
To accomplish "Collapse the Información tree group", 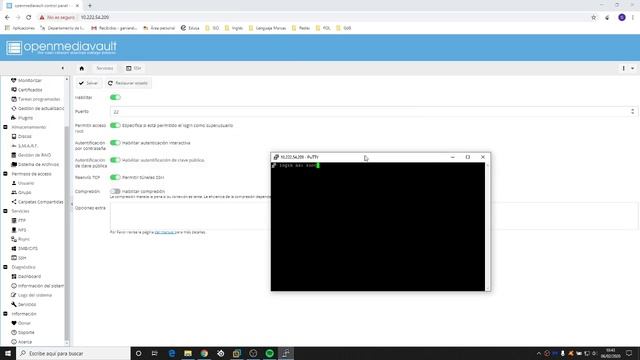I will click(5, 314).
